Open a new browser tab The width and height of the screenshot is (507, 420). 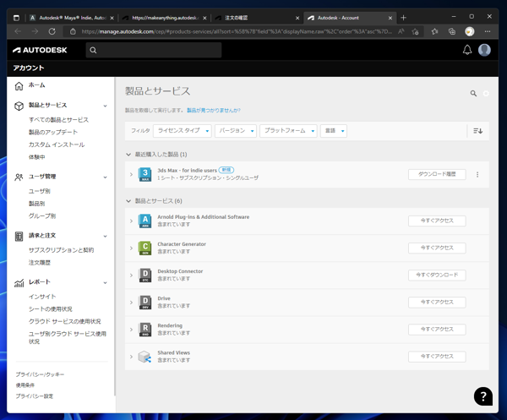point(403,18)
